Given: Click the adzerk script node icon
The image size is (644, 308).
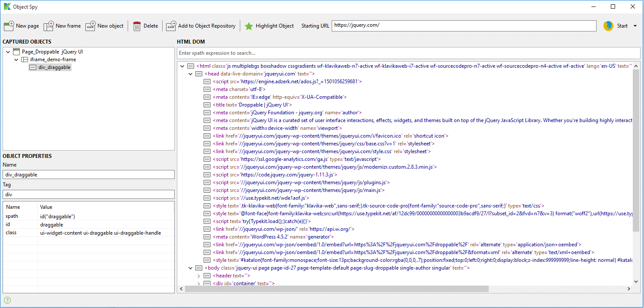Looking at the screenshot, I should (x=207, y=82).
